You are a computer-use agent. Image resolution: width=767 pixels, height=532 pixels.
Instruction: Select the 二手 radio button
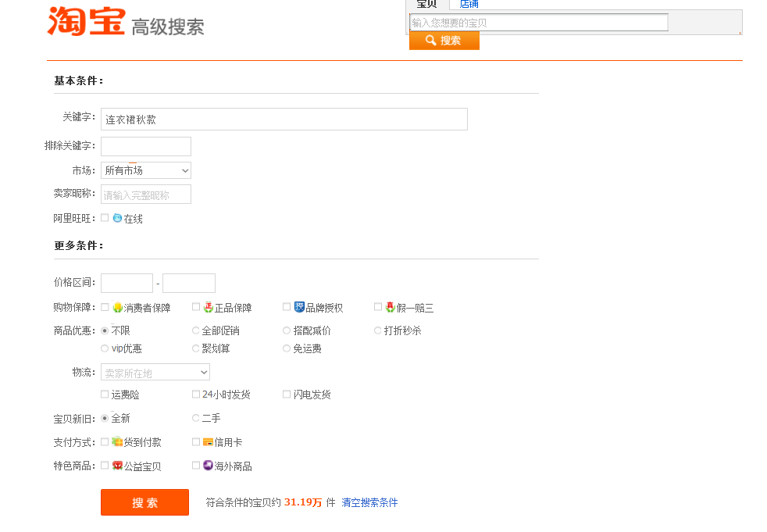[x=196, y=418]
